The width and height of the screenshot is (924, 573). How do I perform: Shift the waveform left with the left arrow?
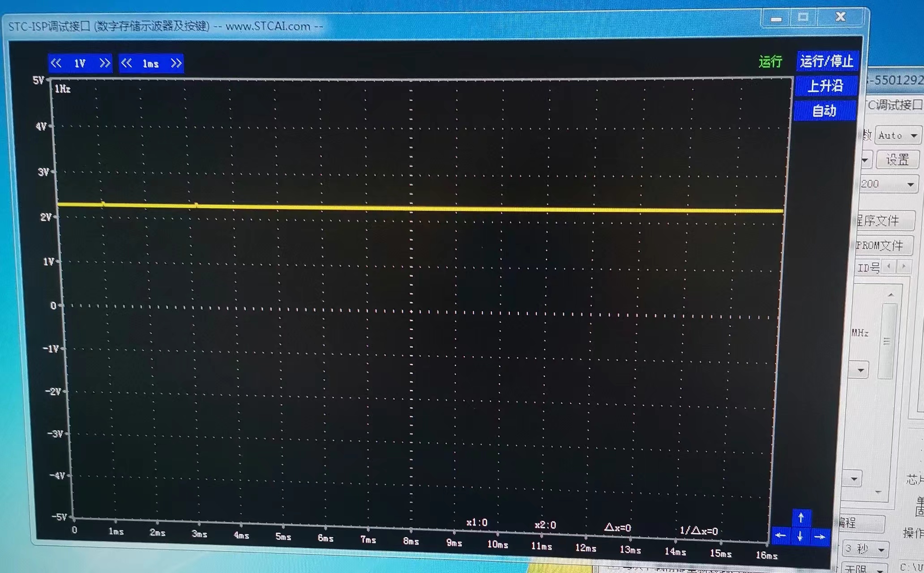pyautogui.click(x=780, y=535)
